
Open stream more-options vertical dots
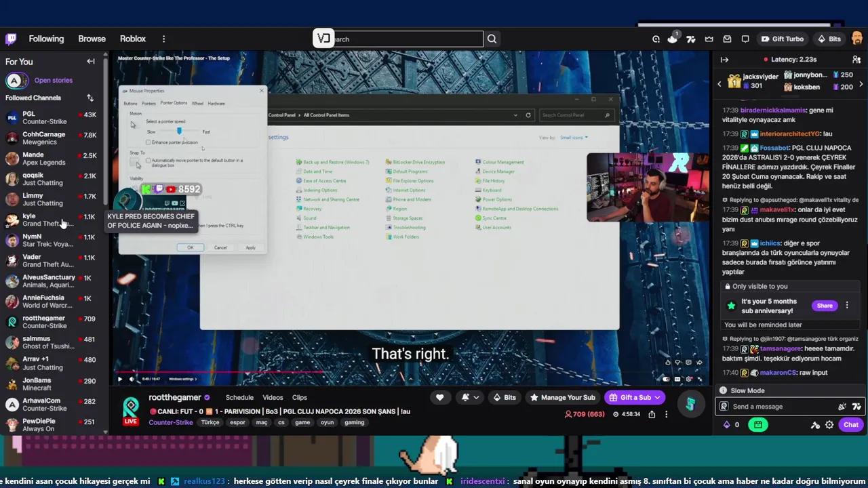[667, 414]
